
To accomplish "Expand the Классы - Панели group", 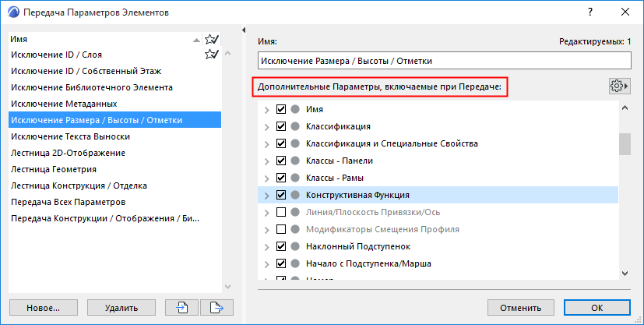I will pos(267,161).
